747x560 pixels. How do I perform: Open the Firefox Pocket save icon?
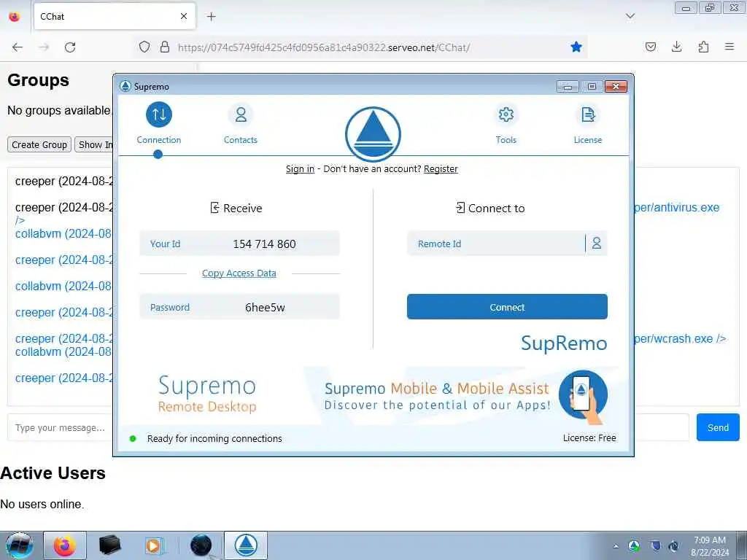pyautogui.click(x=651, y=47)
